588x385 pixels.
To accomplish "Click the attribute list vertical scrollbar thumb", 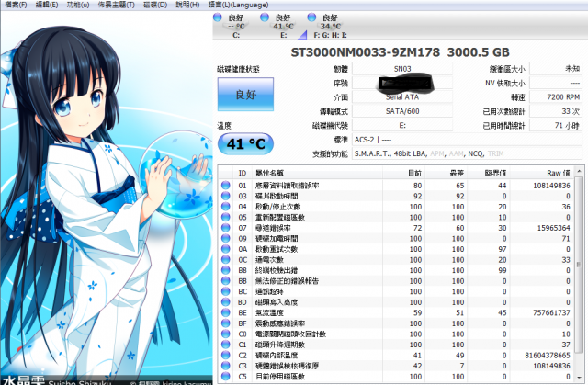I will point(580,266).
